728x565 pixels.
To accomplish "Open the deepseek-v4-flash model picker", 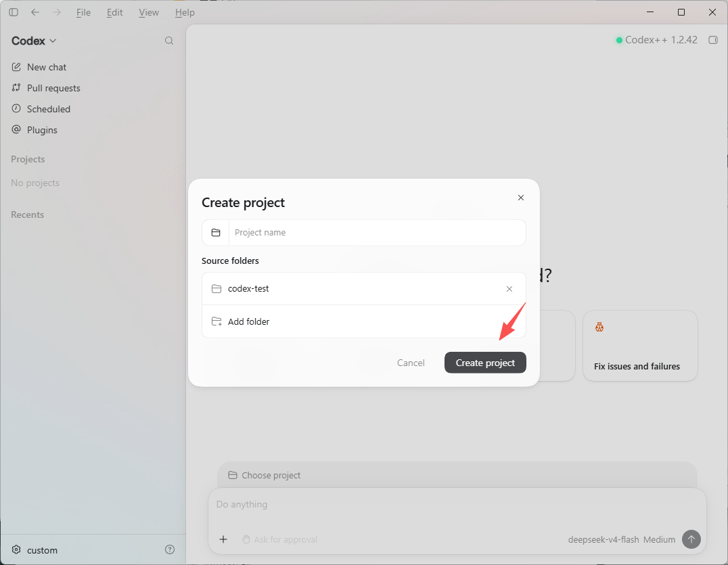I will (x=603, y=539).
